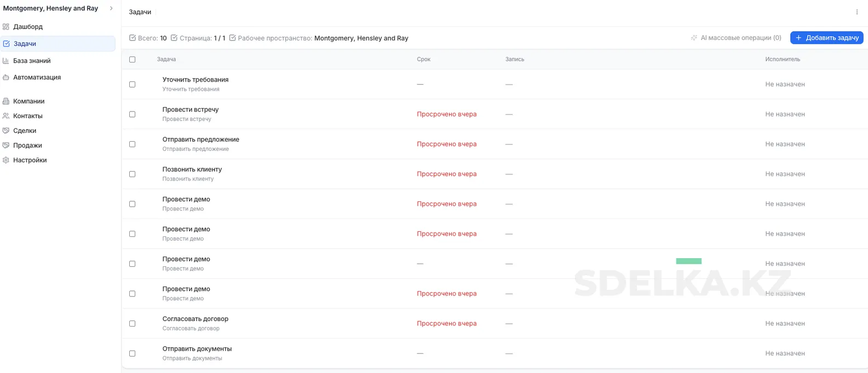Click the green color tag in Провести демо row
Screen dimensions: 868x373
click(688, 261)
